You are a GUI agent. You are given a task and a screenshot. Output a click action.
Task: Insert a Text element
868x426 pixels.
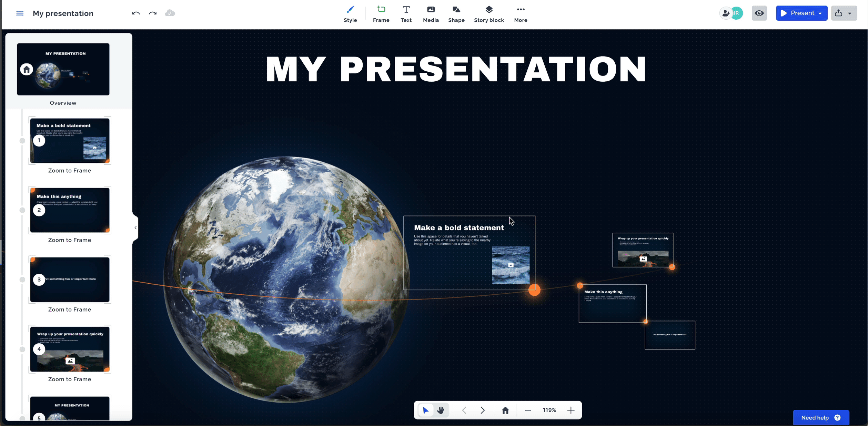(x=406, y=14)
